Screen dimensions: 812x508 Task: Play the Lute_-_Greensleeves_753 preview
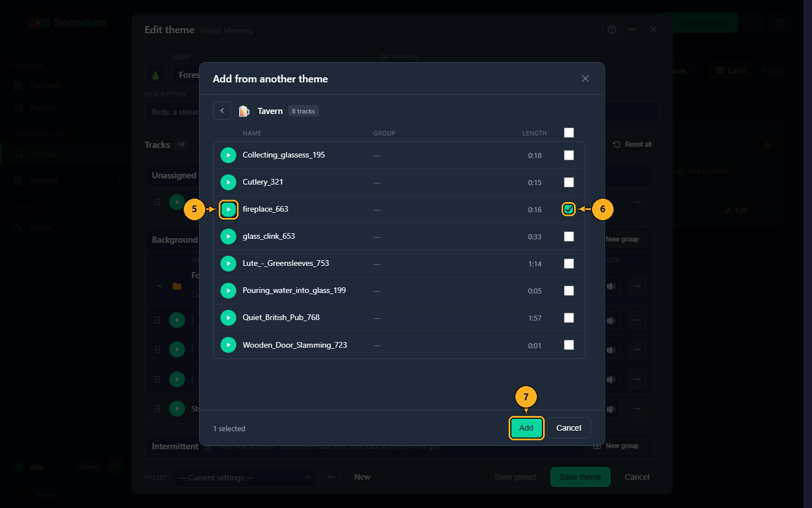[228, 264]
